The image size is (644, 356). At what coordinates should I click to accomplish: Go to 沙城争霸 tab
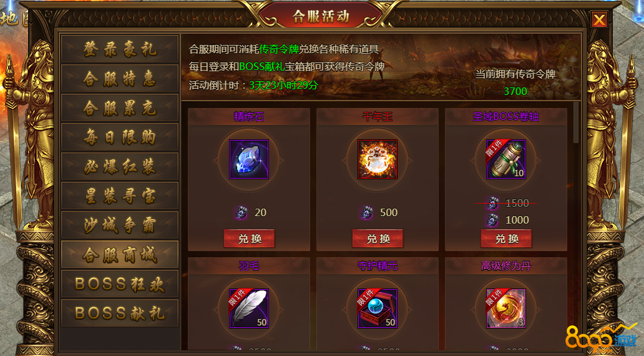tap(120, 225)
